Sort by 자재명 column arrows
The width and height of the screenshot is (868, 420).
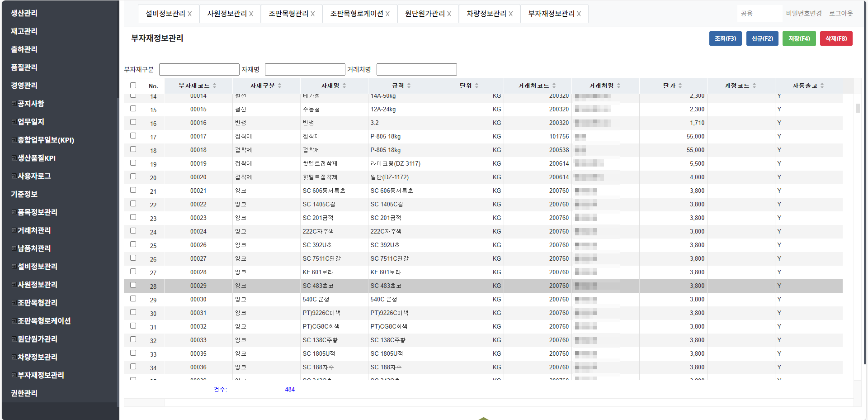[344, 86]
